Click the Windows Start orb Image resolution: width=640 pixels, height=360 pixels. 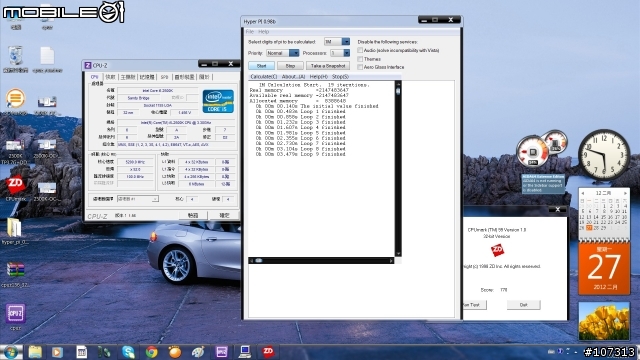coord(11,352)
